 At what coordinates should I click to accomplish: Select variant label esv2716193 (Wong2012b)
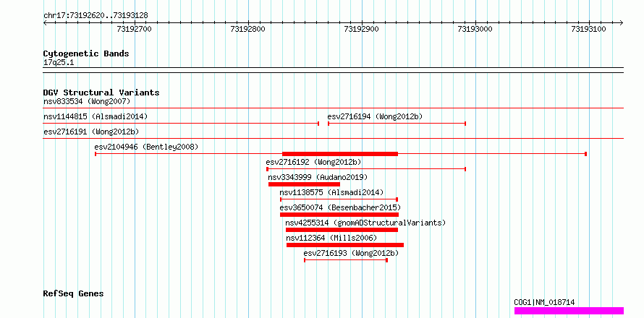click(351, 253)
